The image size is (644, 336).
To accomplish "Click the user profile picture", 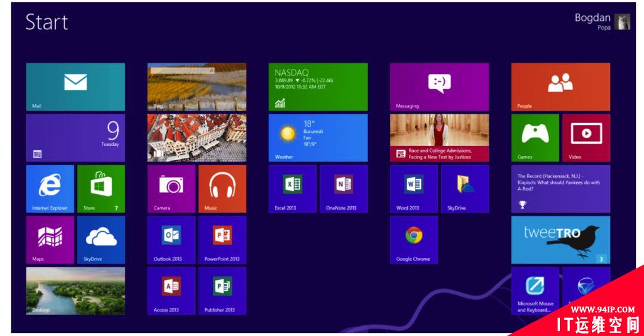I will coord(622,21).
